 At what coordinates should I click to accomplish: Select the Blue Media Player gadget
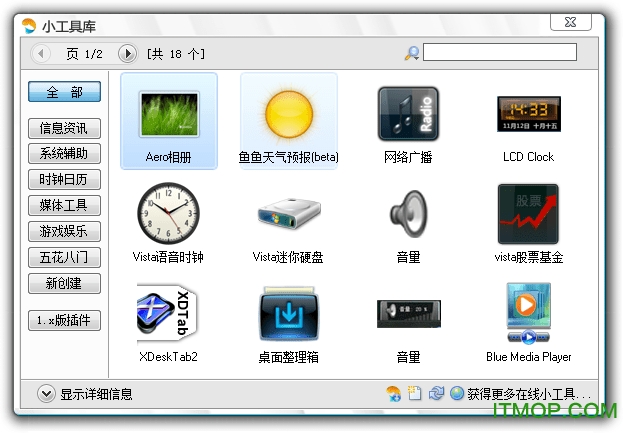pos(528,323)
